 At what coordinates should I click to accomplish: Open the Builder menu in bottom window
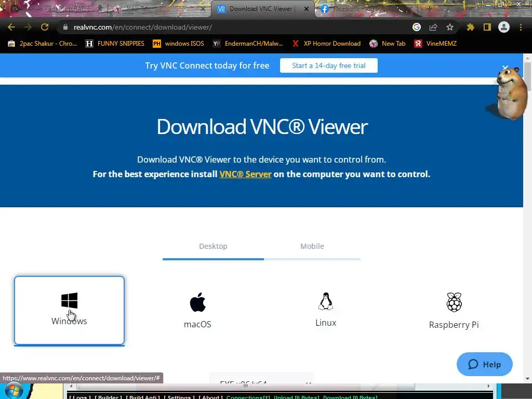tap(108, 397)
